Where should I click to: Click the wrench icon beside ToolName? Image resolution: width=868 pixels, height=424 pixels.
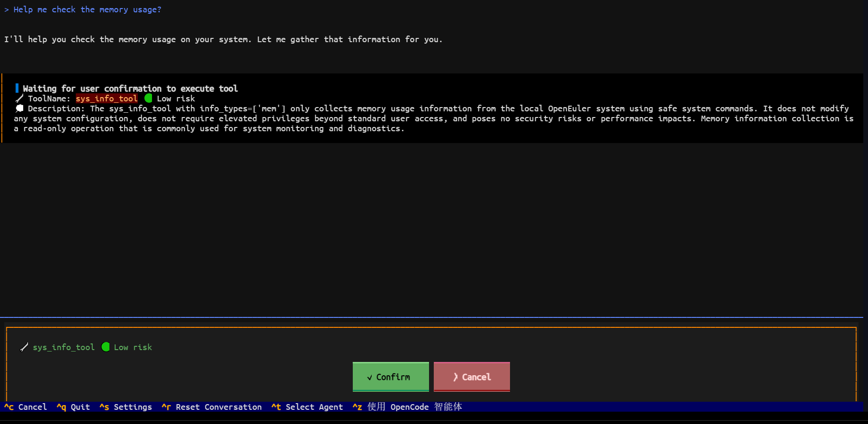[x=19, y=99]
